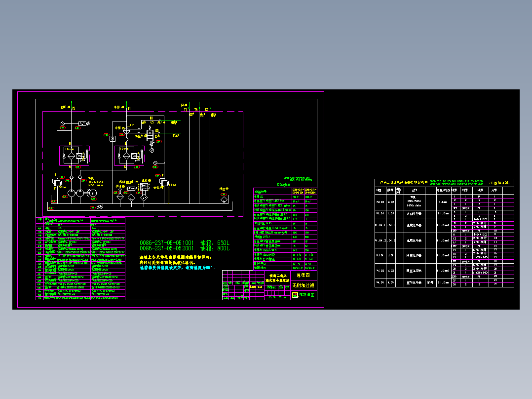The height and width of the screenshot is (399, 532).
Task: Select the right hydraulic pump circle beside the motor
Action: click(80, 193)
